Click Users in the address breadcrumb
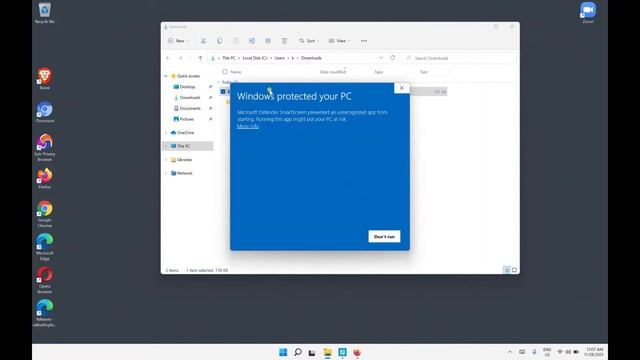This screenshot has height=360, width=640. pyautogui.click(x=280, y=58)
